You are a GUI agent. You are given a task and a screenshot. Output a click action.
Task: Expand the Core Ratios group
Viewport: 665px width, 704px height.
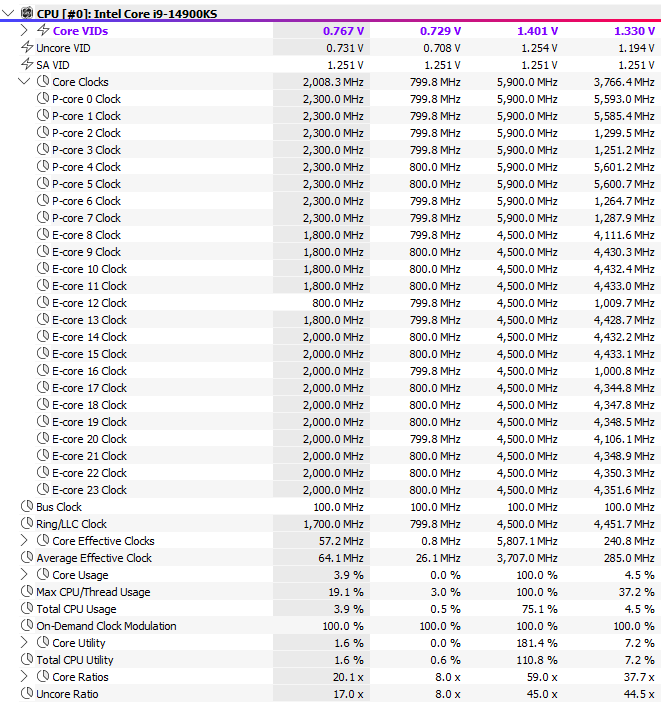(24, 677)
